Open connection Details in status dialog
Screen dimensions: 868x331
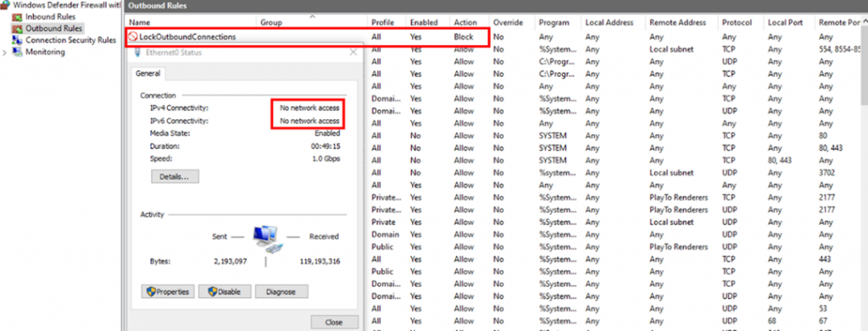pyautogui.click(x=175, y=177)
